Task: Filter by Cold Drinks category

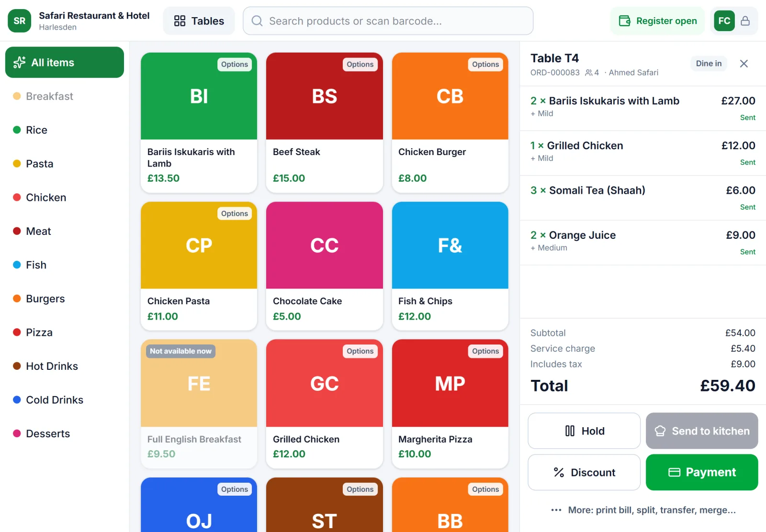Action: coord(65,400)
